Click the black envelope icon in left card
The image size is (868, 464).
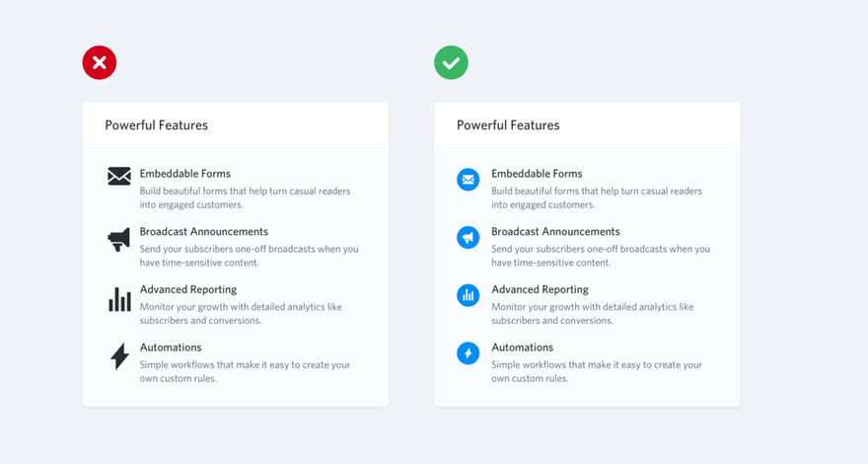(x=119, y=177)
